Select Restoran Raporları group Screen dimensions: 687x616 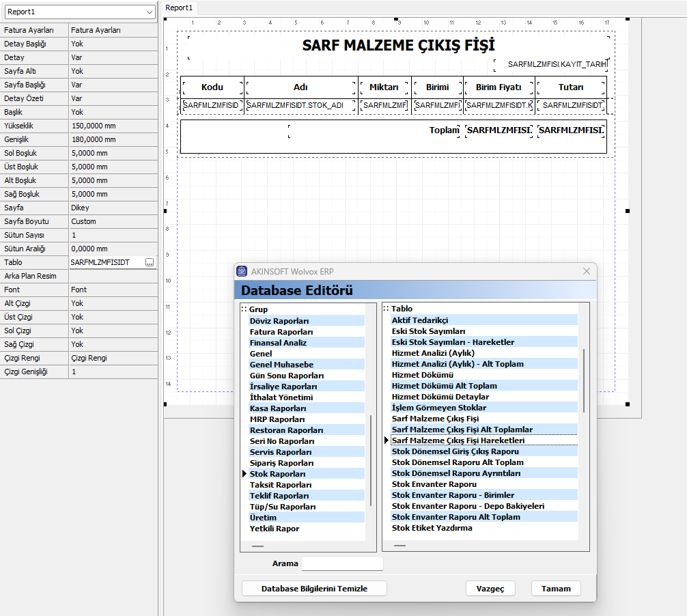307,430
